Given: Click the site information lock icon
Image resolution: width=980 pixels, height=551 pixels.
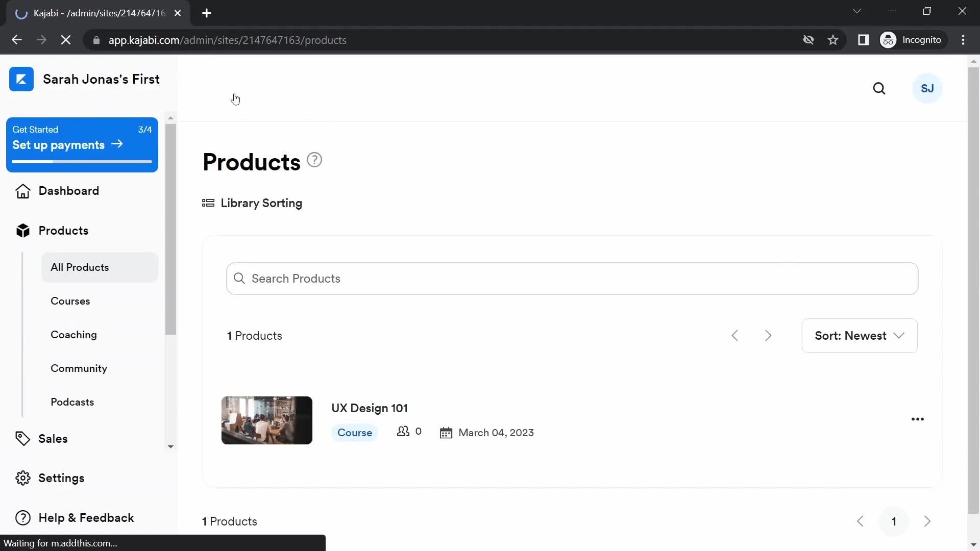Looking at the screenshot, I should click(96, 40).
